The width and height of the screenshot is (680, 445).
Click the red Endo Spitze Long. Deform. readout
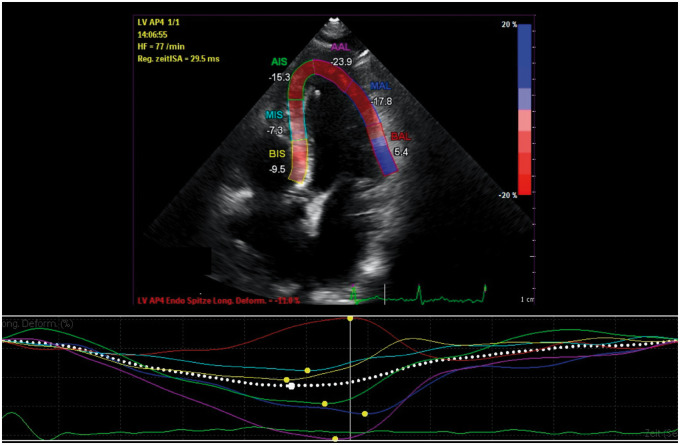point(219,299)
